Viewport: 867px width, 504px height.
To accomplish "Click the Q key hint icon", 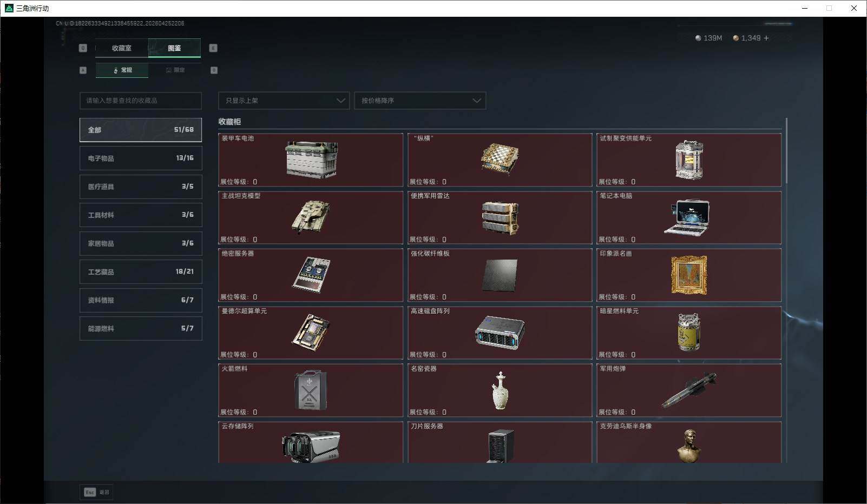I will click(x=83, y=48).
